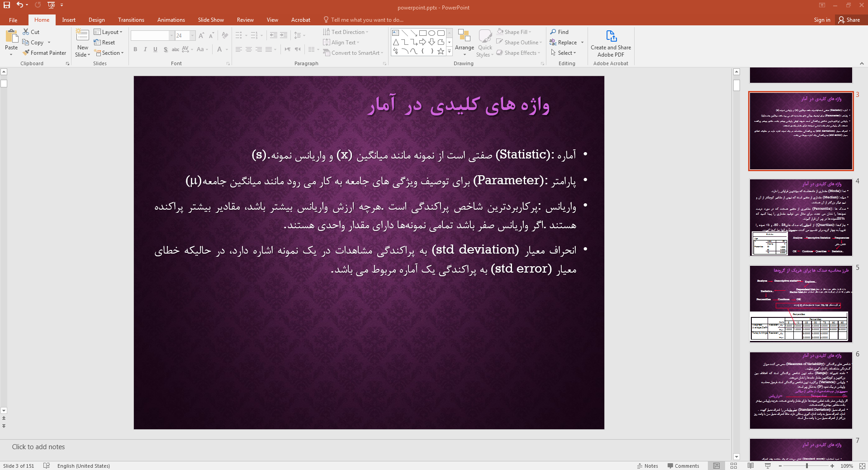Click the zoom slider handle
This screenshot has height=470, width=868.
(x=806, y=465)
